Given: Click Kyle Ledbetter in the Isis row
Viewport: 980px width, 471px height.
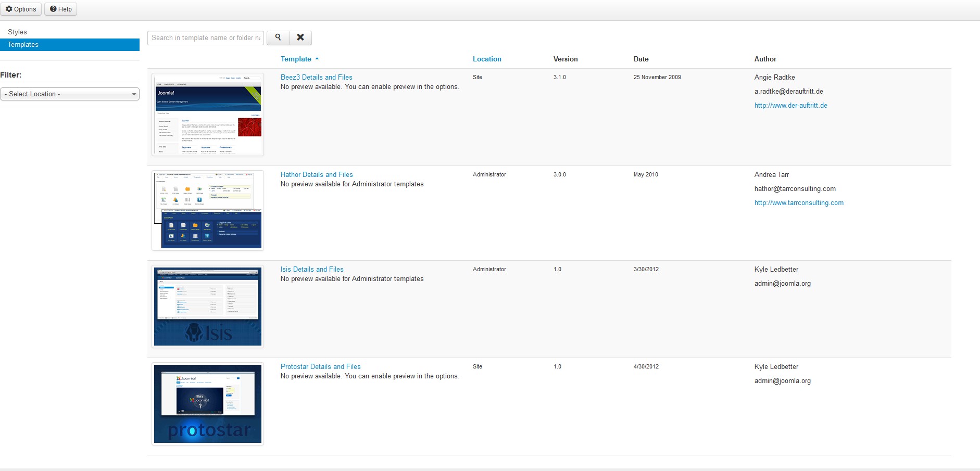Looking at the screenshot, I should (776, 269).
